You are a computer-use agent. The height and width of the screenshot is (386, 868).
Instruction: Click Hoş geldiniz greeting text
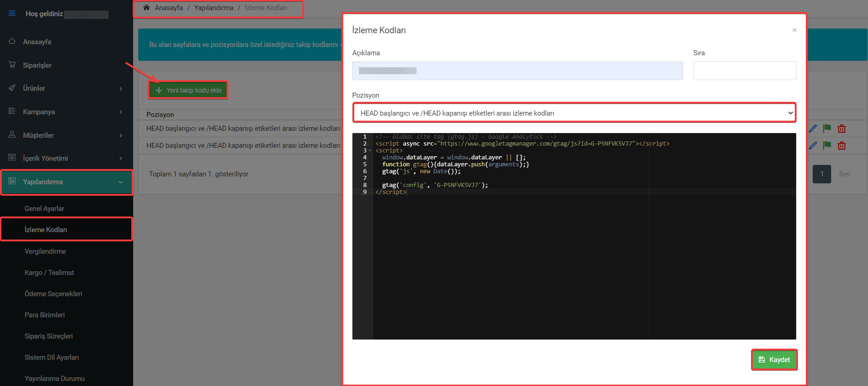(x=44, y=14)
